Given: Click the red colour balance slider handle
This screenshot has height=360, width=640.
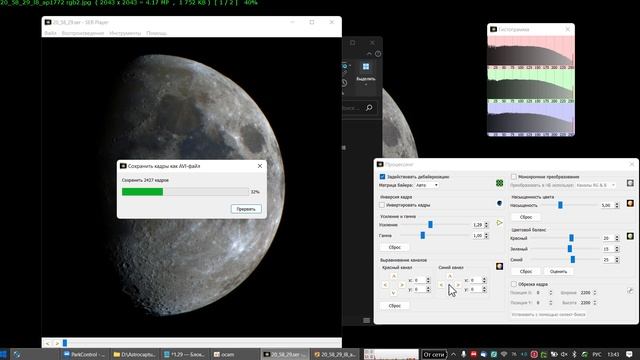Looking at the screenshot, I should coord(571,238).
